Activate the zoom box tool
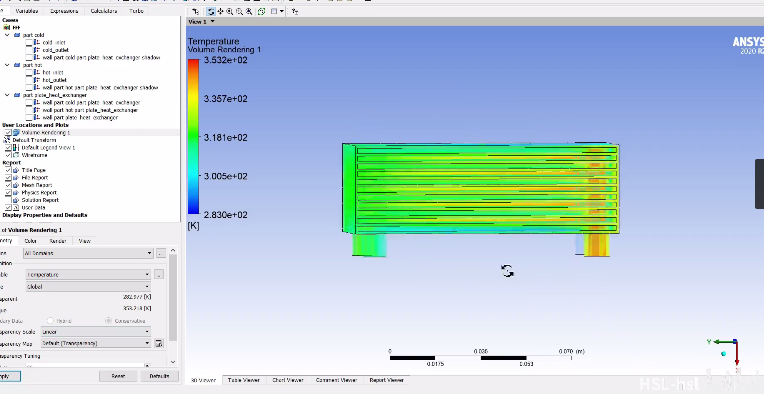The height and width of the screenshot is (394, 764). point(239,11)
